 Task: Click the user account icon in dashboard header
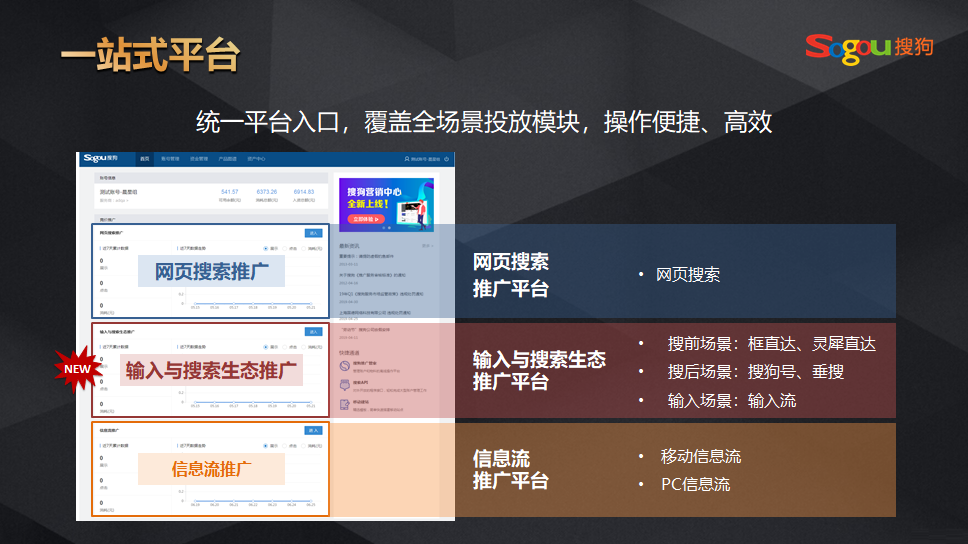pos(407,159)
